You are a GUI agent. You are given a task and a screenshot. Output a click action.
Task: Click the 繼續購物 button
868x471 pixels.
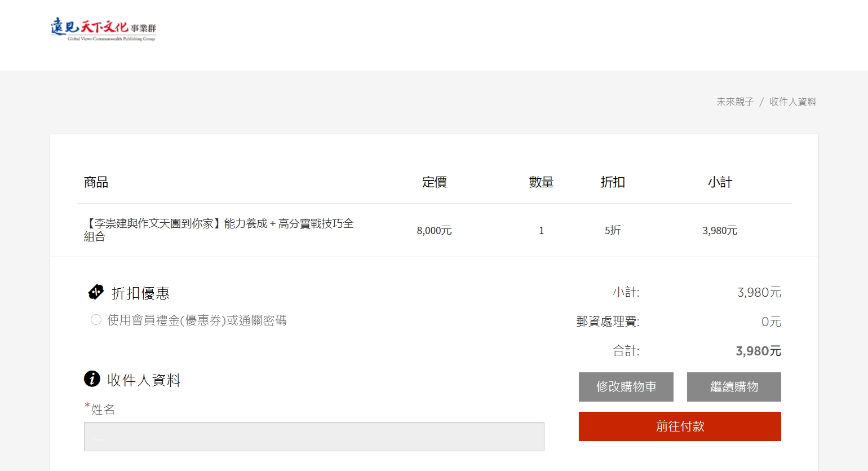point(734,387)
